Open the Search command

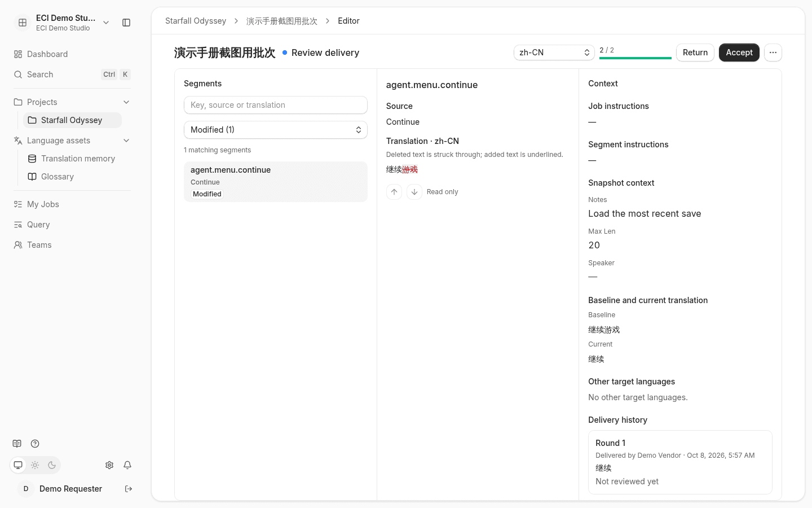pyautogui.click(x=72, y=75)
